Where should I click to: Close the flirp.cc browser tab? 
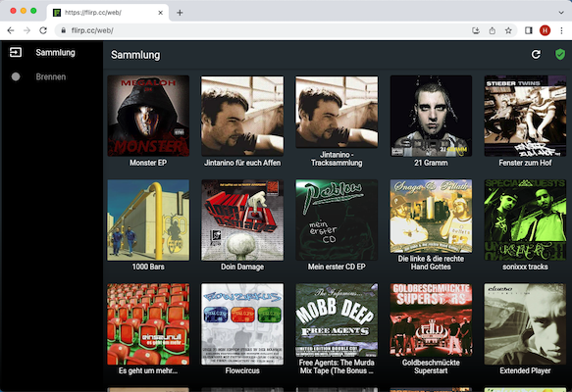(160, 13)
